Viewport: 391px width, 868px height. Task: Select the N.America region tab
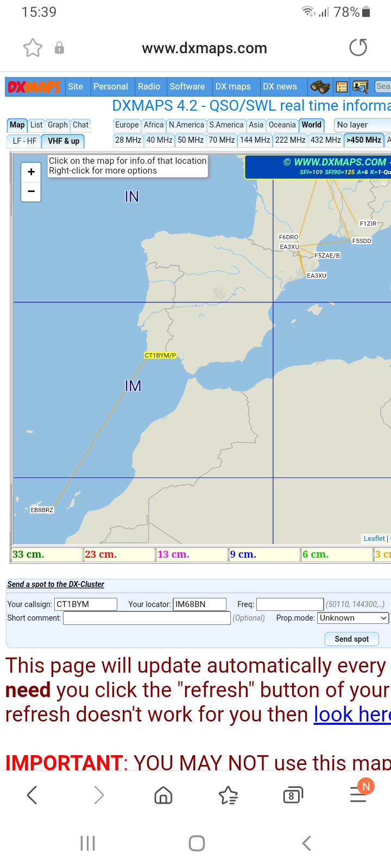click(186, 125)
